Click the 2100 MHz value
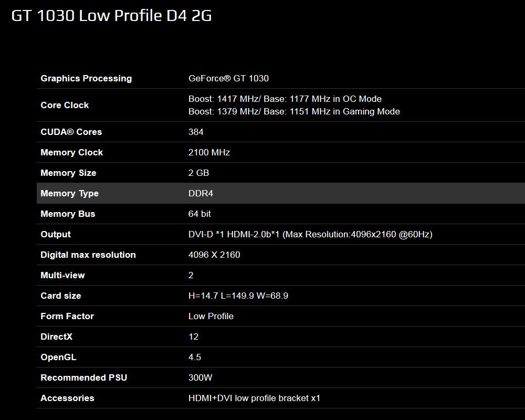This screenshot has height=420, width=525. pyautogui.click(x=209, y=152)
